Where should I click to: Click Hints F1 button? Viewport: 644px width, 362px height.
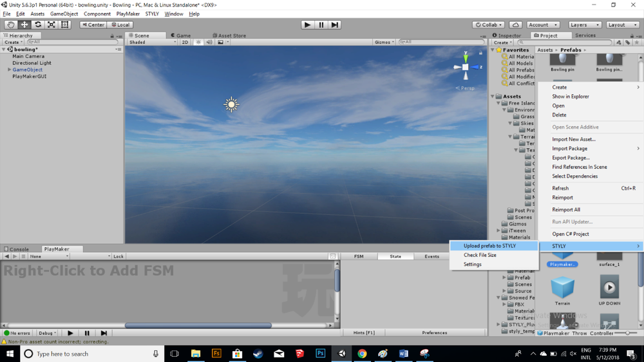coord(364,333)
